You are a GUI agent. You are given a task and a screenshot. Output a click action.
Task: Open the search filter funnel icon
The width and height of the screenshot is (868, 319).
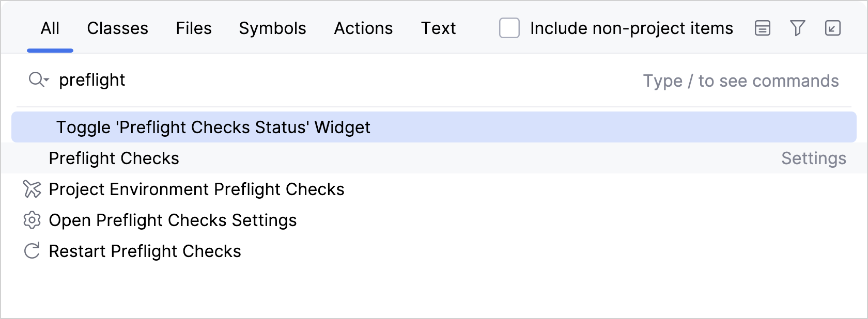(797, 28)
